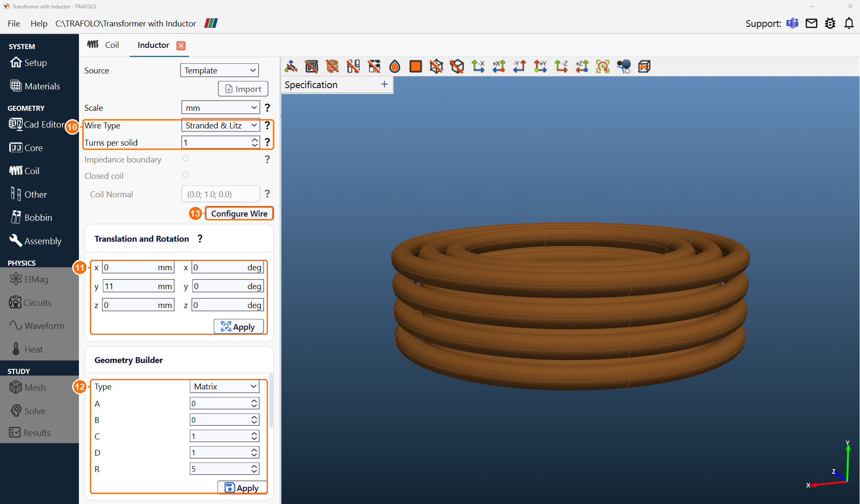Image resolution: width=860 pixels, height=504 pixels.
Task: Open the notifications bell
Action: tap(849, 23)
